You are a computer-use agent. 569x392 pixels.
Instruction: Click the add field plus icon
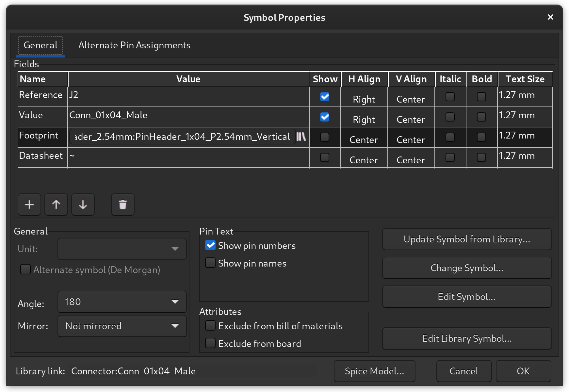29,205
